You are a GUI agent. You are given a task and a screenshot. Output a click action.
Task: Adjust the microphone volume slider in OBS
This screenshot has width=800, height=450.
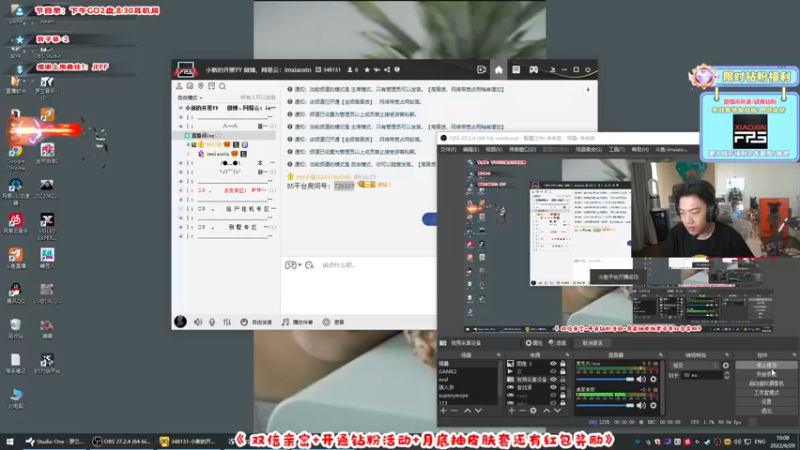click(x=605, y=379)
